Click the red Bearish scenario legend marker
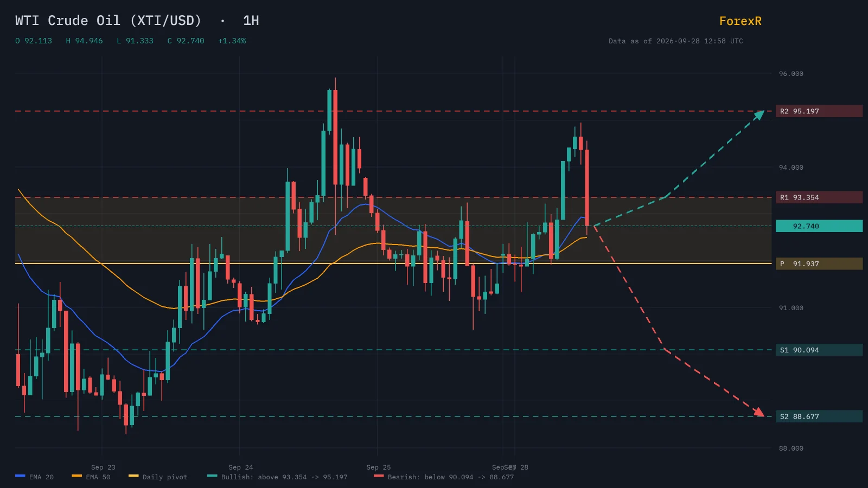868x488 pixels. coord(379,476)
